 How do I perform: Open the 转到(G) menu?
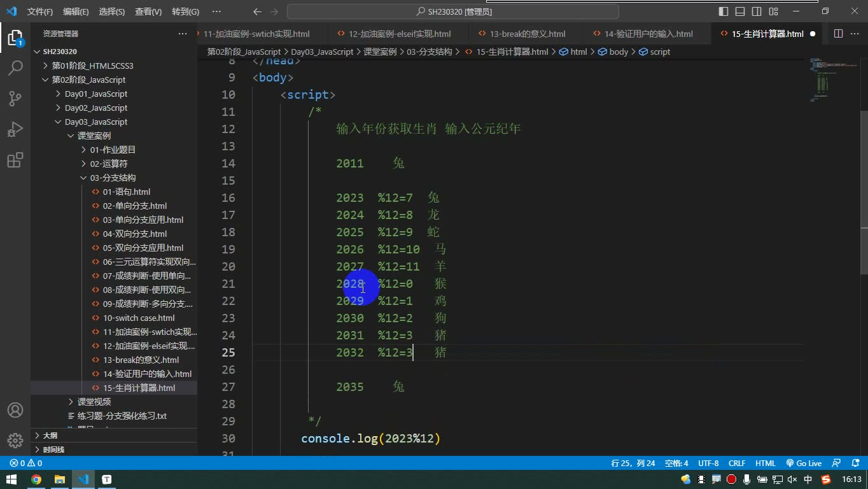[x=185, y=11]
